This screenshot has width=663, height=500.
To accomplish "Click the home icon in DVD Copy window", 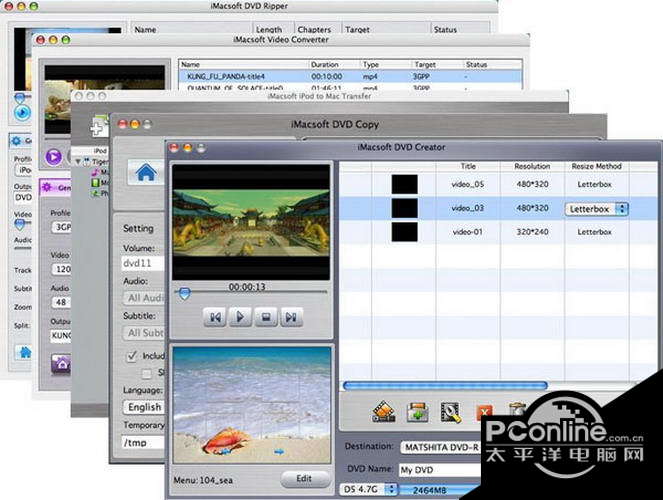I will click(146, 172).
